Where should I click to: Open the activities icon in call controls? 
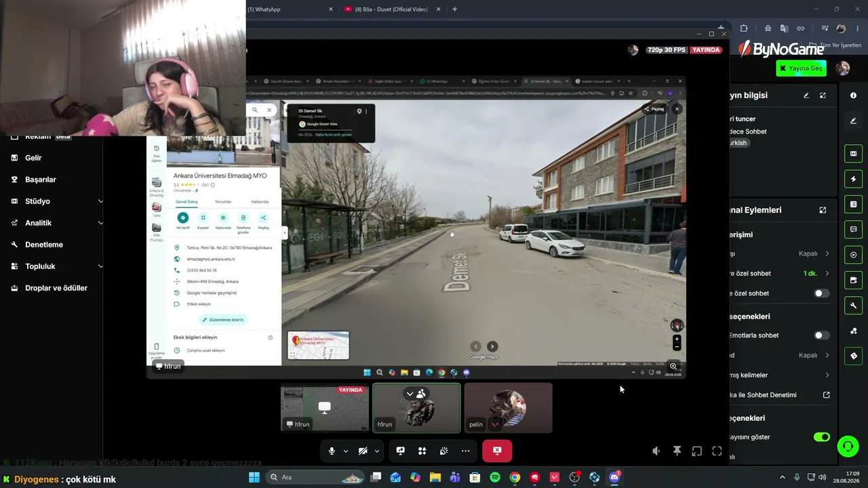coord(422,451)
